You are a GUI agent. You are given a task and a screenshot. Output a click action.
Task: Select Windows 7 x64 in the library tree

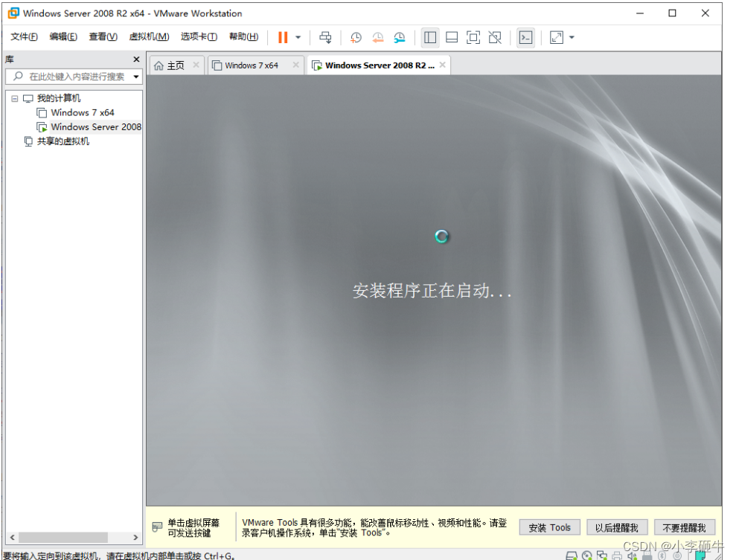[83, 112]
